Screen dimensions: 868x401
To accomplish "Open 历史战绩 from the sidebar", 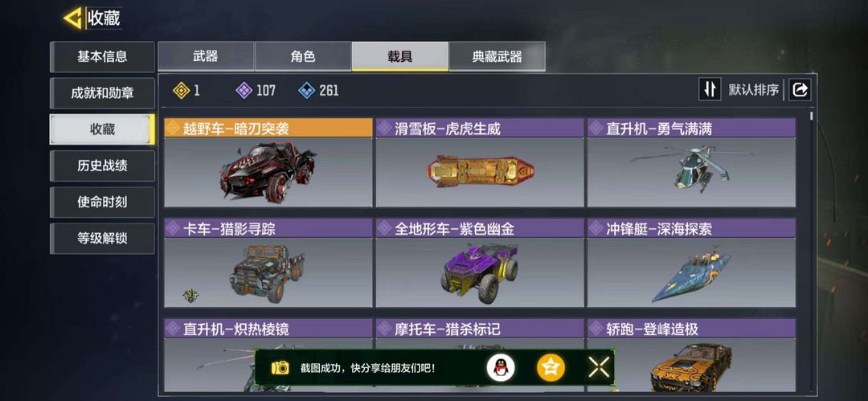I will tap(102, 166).
